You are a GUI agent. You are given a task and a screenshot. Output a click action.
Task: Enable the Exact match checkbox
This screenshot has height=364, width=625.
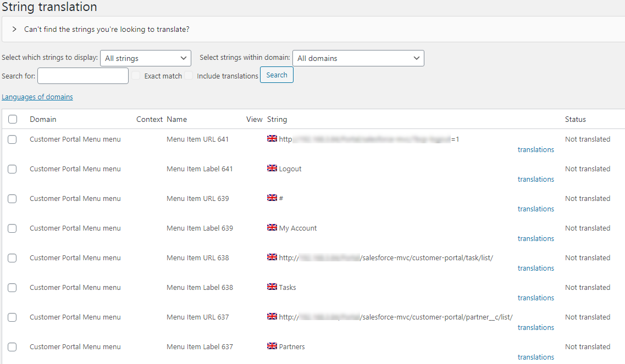point(137,76)
